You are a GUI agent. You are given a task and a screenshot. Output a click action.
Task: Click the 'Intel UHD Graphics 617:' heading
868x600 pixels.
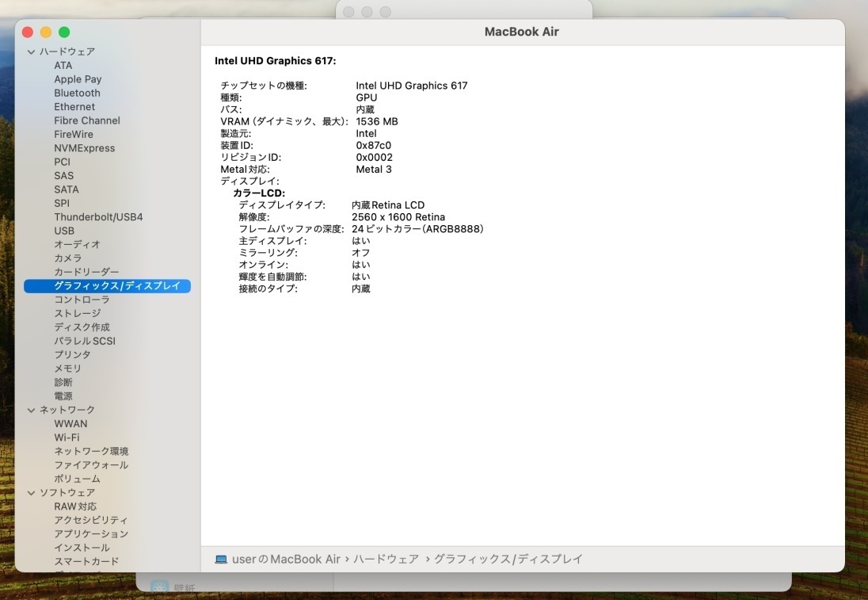(x=275, y=61)
